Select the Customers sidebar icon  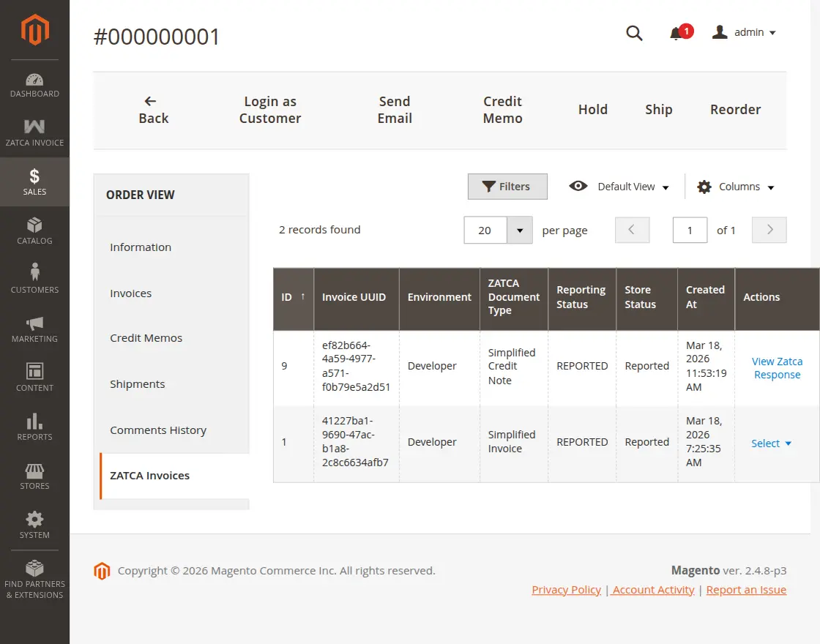pyautogui.click(x=34, y=279)
